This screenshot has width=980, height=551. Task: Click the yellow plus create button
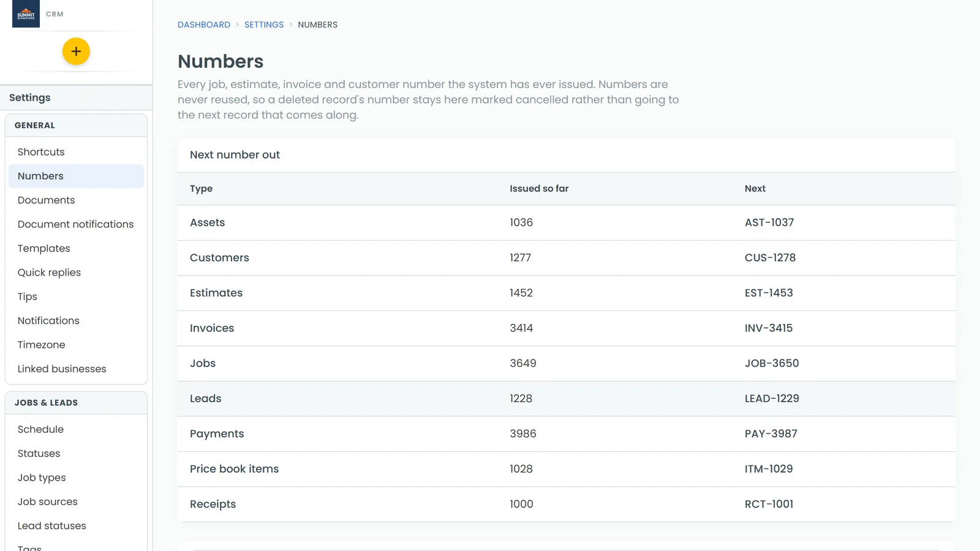point(76,51)
